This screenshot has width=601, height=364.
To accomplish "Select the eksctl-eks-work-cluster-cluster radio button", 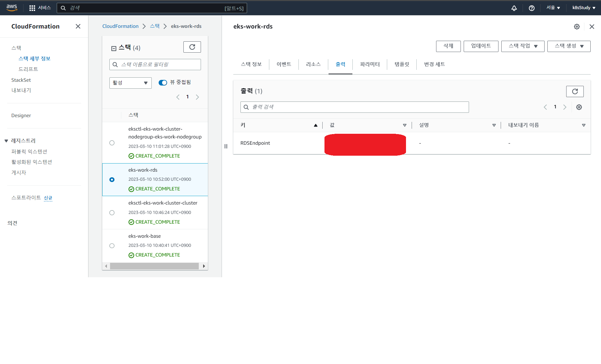I will (x=112, y=213).
